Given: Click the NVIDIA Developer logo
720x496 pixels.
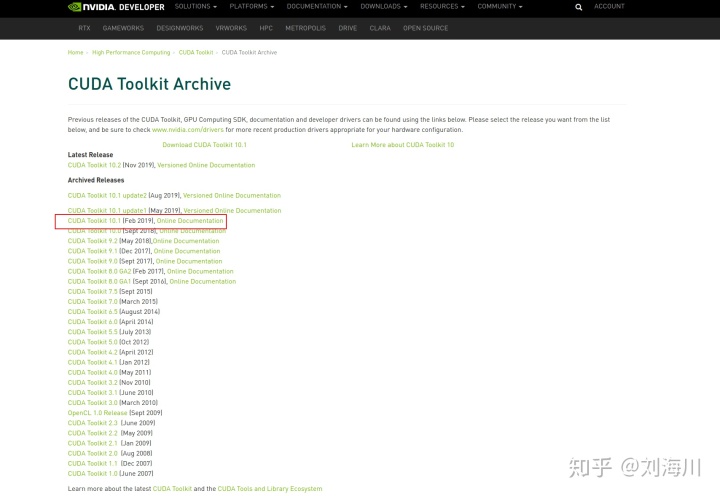Looking at the screenshot, I should [116, 7].
